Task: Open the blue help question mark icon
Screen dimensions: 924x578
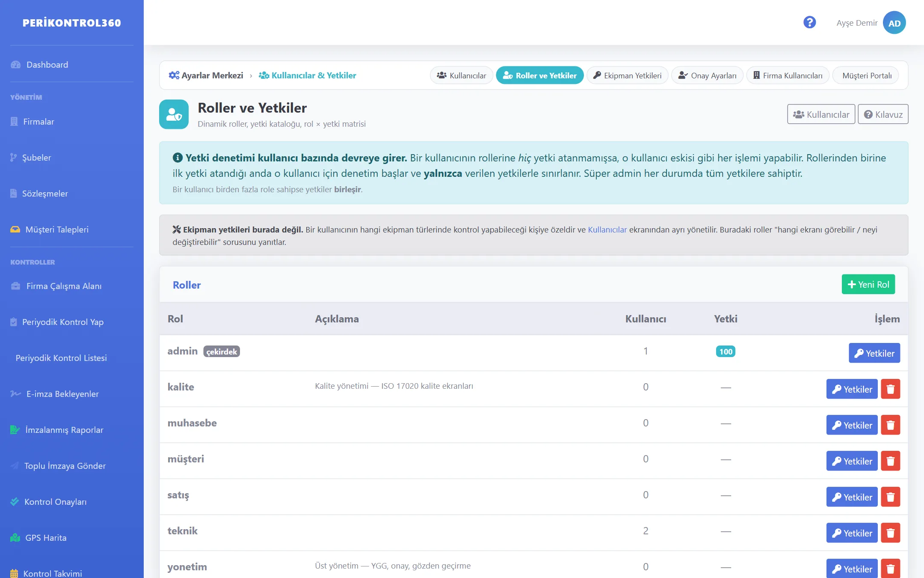Action: click(809, 22)
